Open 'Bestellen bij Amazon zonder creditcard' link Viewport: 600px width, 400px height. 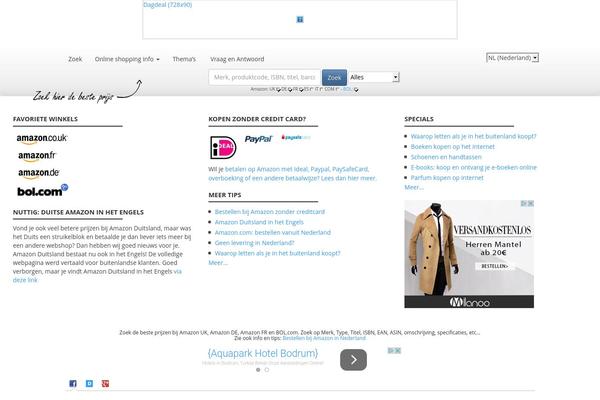click(x=270, y=212)
